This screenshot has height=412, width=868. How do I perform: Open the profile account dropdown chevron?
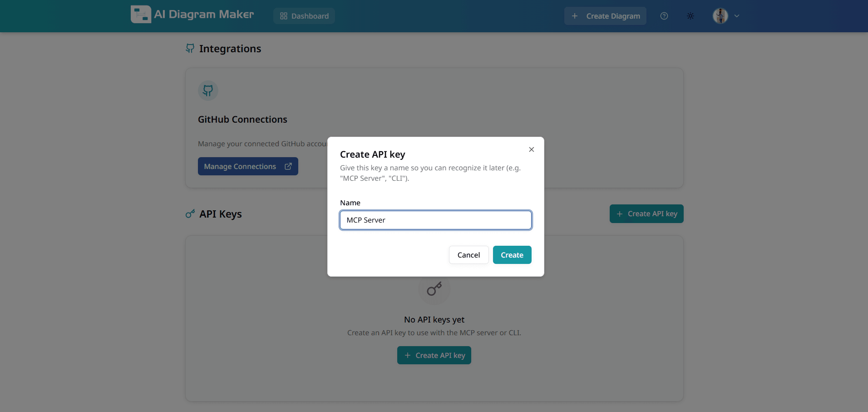point(737,16)
